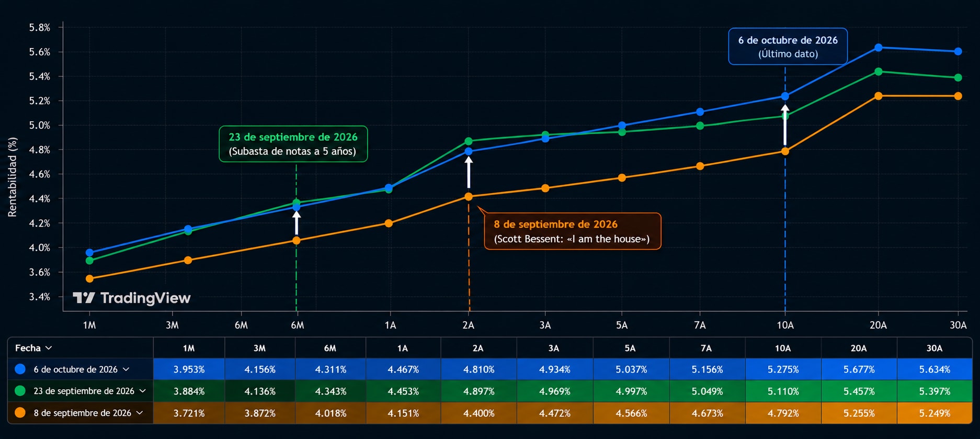
Task: Click the 20A label on the chart's maturity axis
Action: point(878,325)
